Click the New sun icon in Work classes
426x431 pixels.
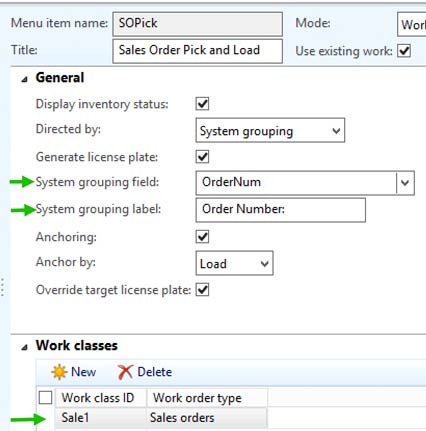(59, 372)
